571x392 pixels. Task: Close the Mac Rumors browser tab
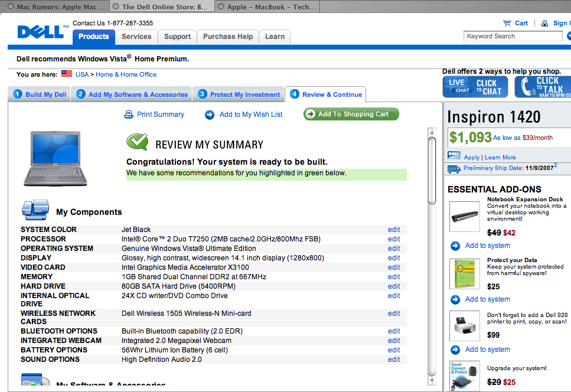click(11, 6)
